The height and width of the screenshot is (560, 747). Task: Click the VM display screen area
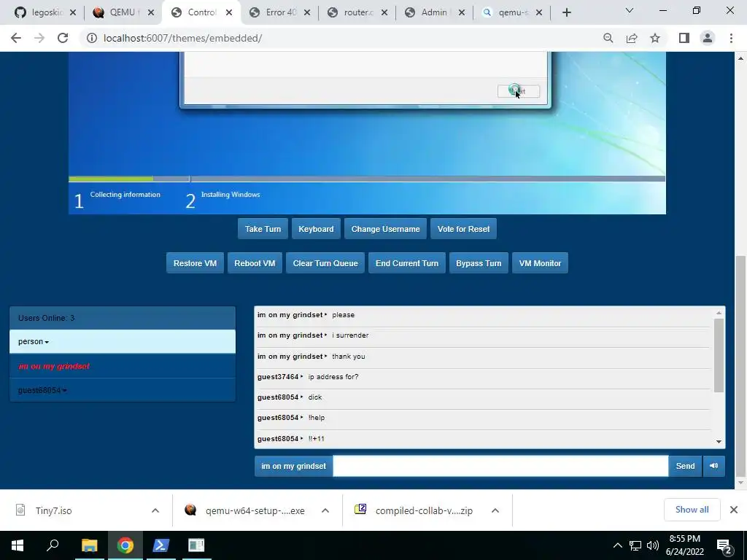(x=367, y=133)
